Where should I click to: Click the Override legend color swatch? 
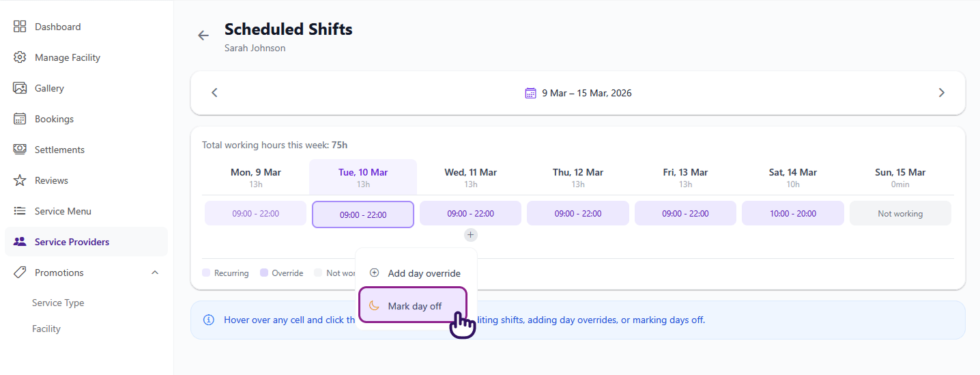pyautogui.click(x=264, y=273)
